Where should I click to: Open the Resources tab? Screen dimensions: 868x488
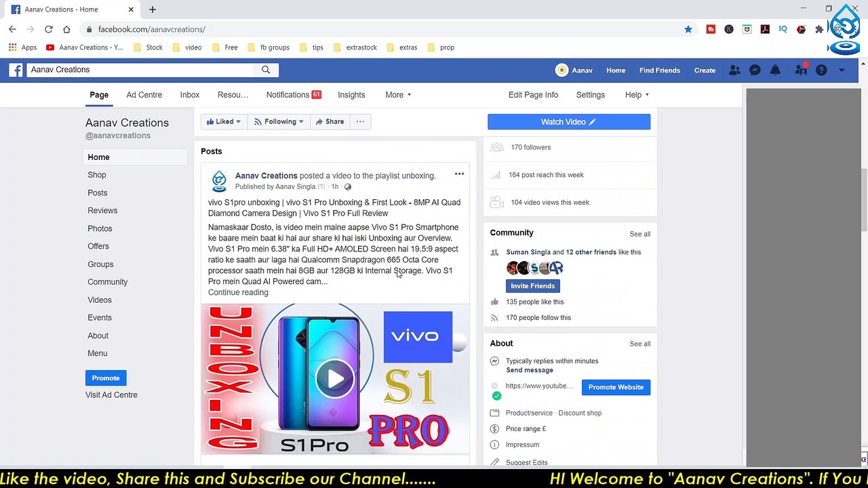[x=233, y=95]
